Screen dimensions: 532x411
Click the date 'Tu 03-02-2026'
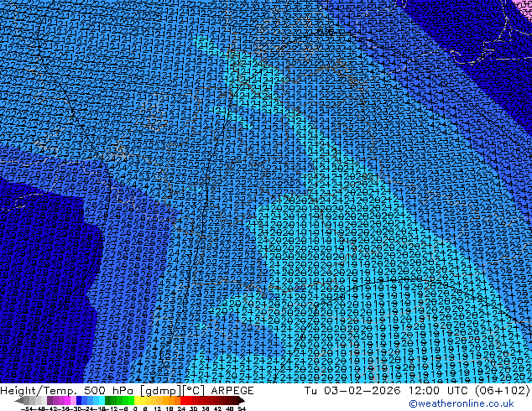[x=352, y=390]
